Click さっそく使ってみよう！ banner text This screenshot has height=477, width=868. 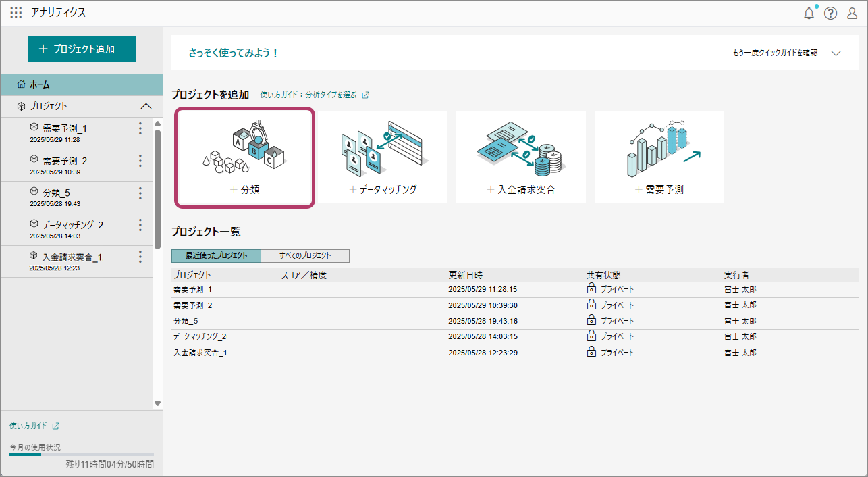click(x=234, y=53)
